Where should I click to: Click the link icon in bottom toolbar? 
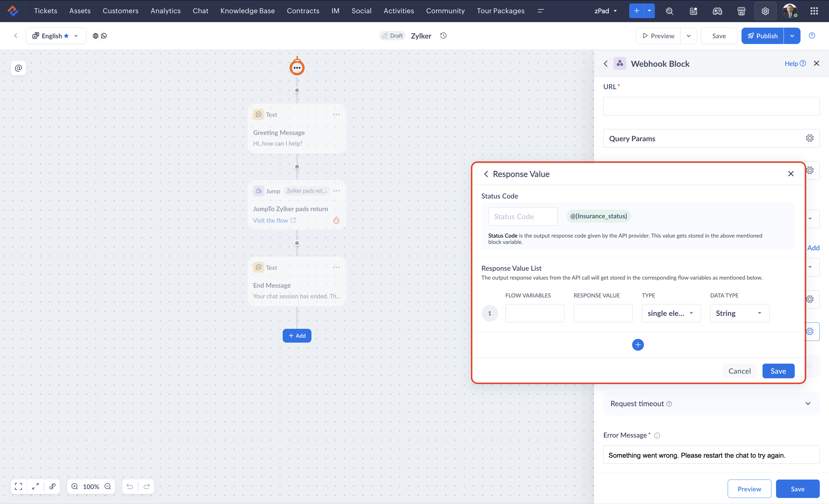pyautogui.click(x=52, y=486)
